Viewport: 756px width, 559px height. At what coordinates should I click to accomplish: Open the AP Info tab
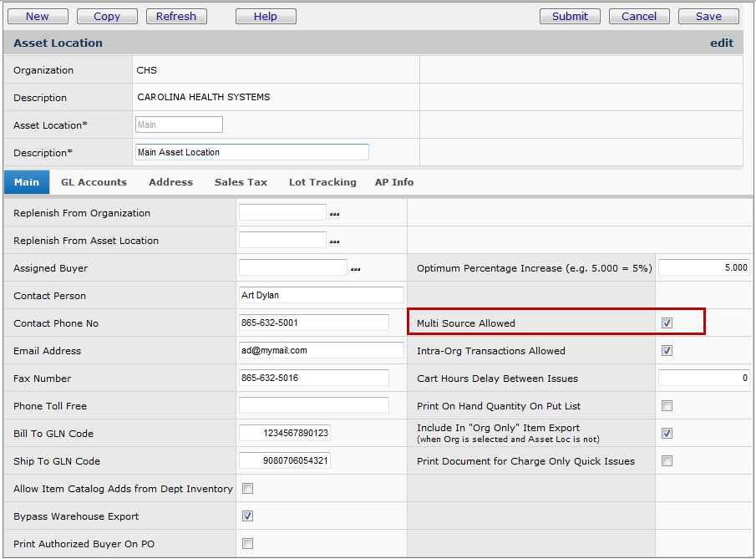click(393, 182)
